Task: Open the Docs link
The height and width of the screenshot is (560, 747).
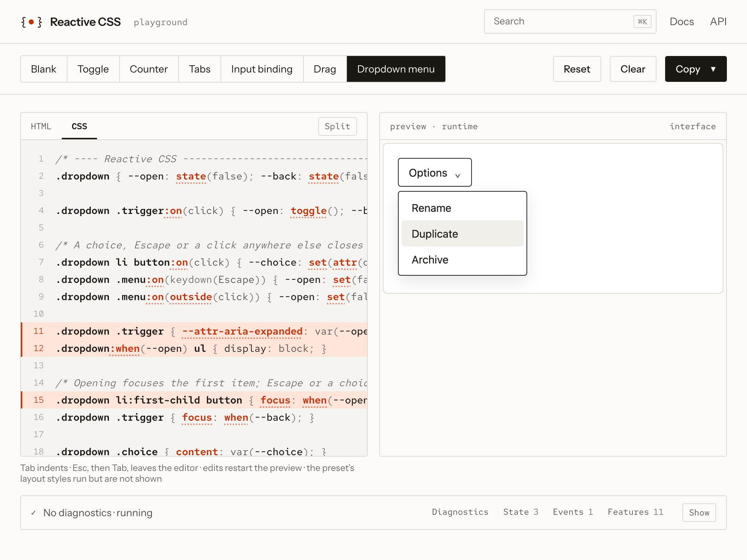Action: tap(682, 22)
